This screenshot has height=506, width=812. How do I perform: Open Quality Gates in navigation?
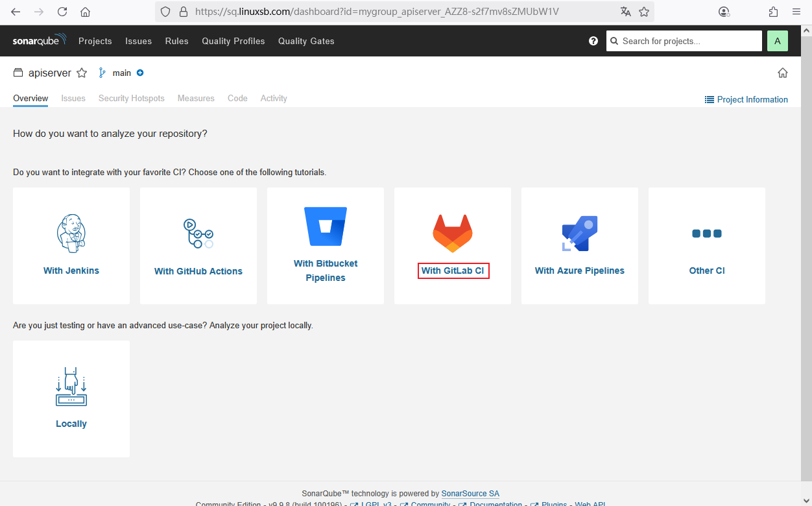[x=306, y=41]
